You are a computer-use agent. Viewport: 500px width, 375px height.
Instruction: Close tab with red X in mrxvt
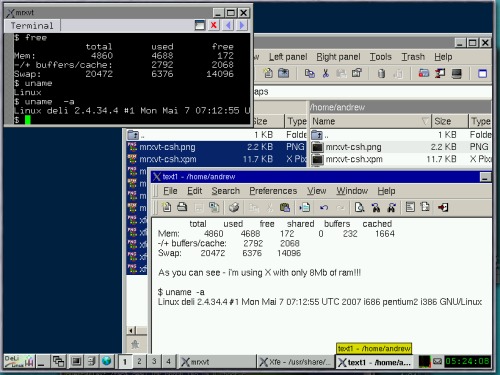[x=214, y=25]
